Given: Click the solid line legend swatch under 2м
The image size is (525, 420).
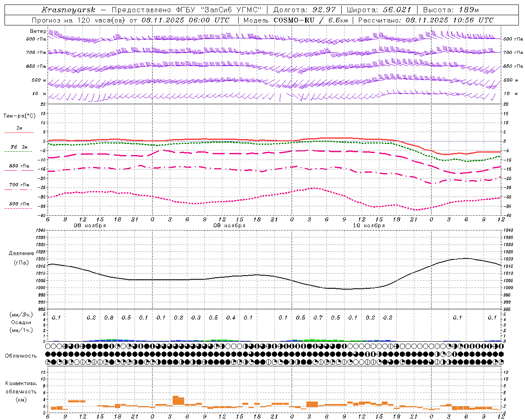Looking at the screenshot, I should pos(19,133).
